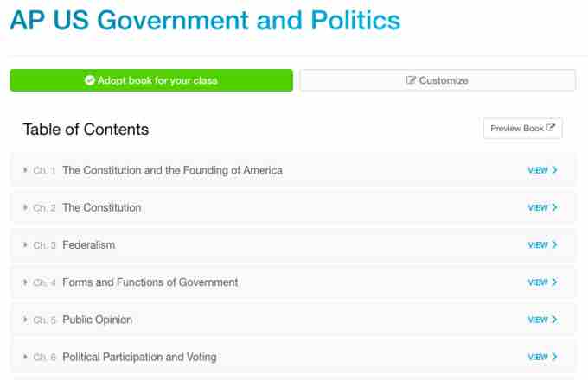The image size is (588, 380).
Task: Click the pencil edit icon beside Customize
Action: 411,80
